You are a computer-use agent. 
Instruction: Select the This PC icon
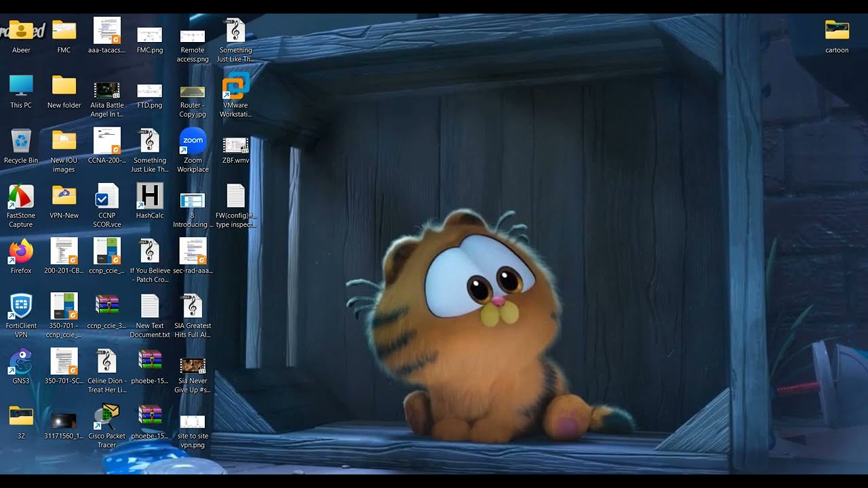21,91
